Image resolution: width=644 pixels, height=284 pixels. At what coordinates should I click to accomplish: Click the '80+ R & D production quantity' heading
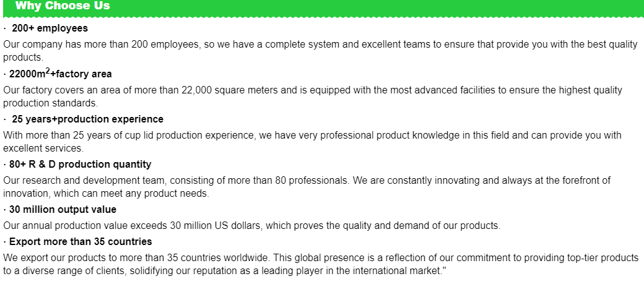80,164
